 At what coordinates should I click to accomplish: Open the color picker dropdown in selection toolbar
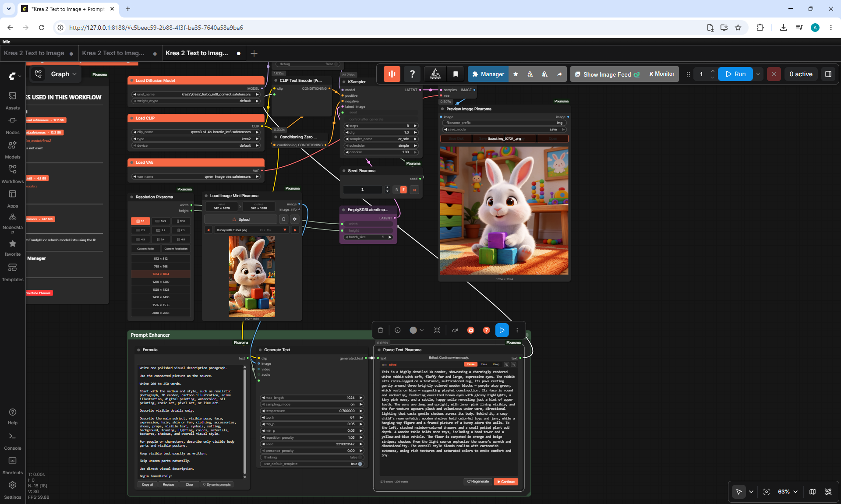click(x=417, y=330)
